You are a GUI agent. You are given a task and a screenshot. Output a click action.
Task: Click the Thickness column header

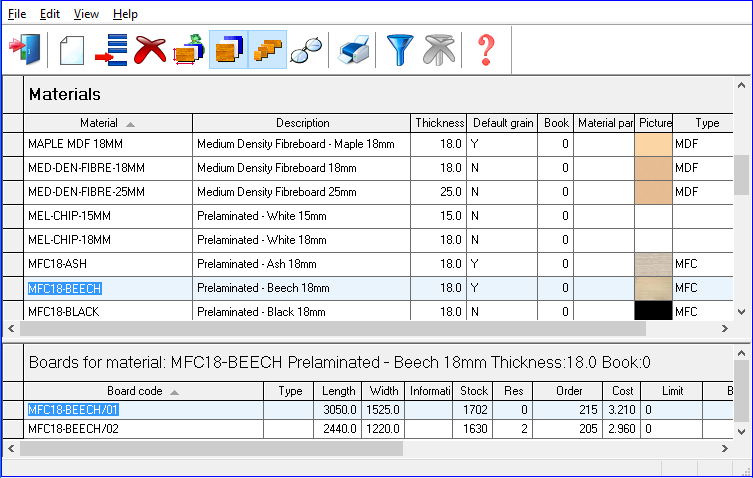pos(438,123)
